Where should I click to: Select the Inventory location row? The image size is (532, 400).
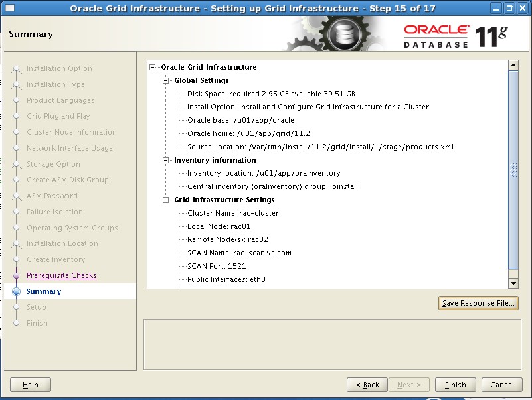[264, 173]
